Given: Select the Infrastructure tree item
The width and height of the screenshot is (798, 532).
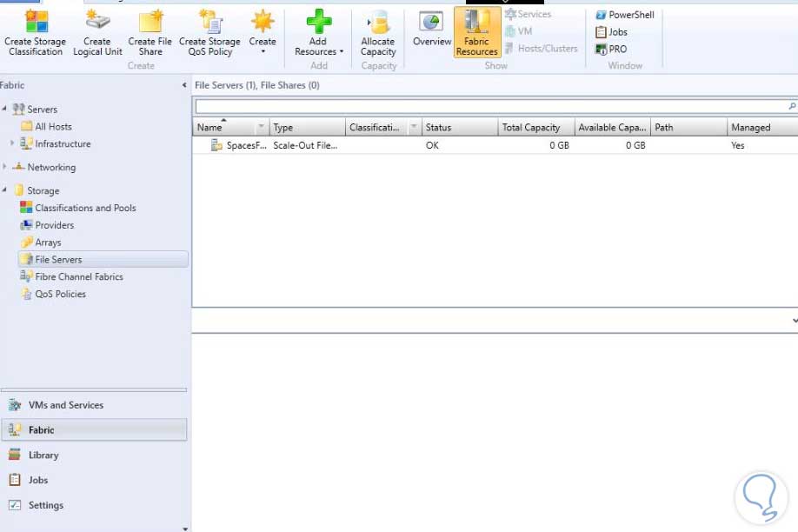Looking at the screenshot, I should 56,143.
